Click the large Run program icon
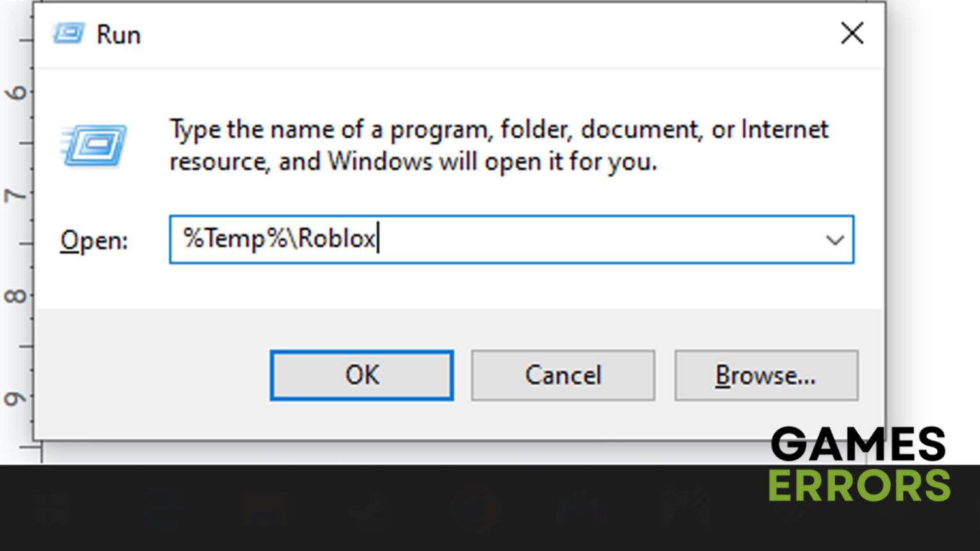The width and height of the screenshot is (980, 551). coord(93,145)
